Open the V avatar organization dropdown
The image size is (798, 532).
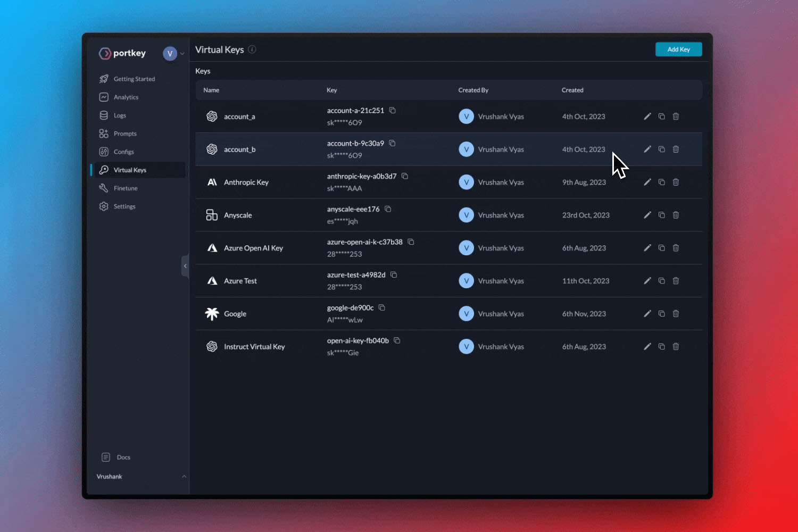pyautogui.click(x=174, y=53)
